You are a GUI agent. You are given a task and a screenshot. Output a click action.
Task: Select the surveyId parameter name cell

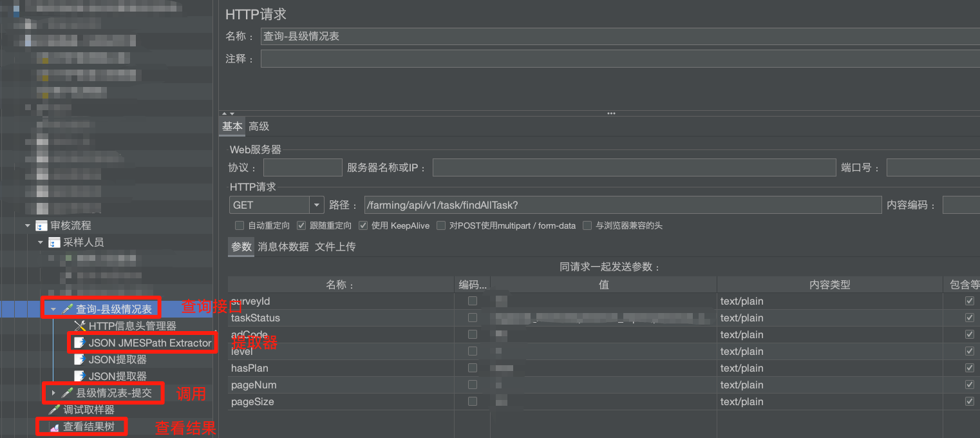[x=341, y=301]
